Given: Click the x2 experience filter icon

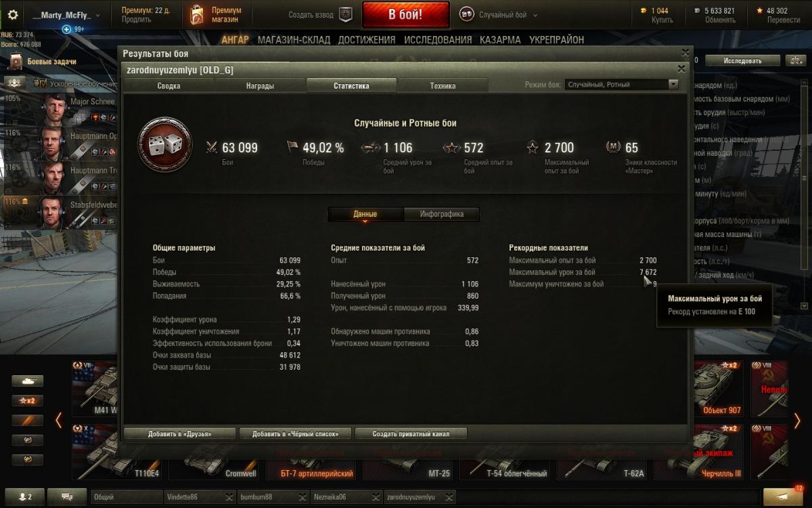Looking at the screenshot, I should pos(27,400).
